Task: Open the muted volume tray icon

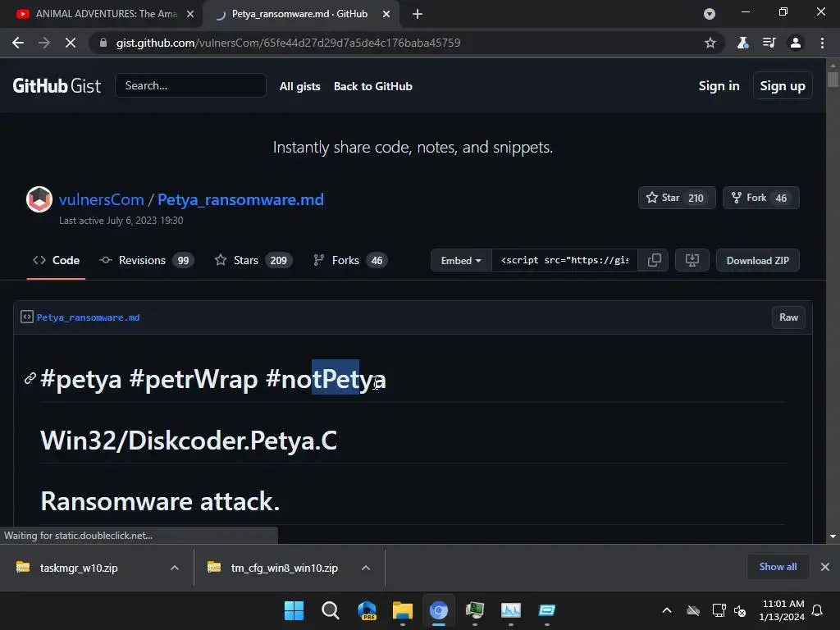Action: click(740, 610)
